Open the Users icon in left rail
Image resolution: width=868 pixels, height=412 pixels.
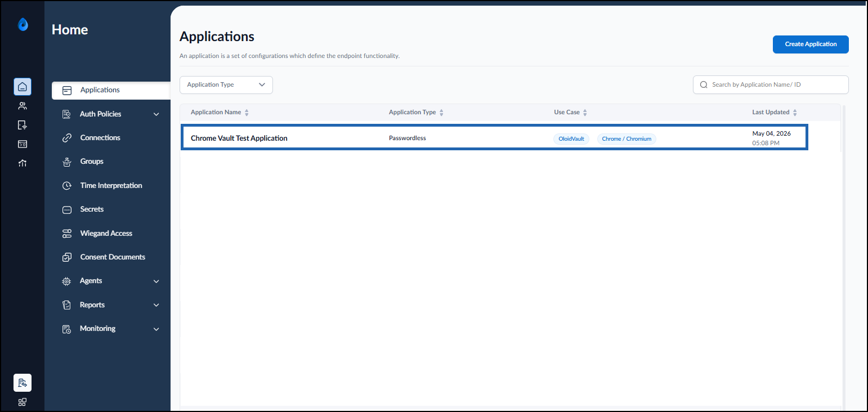[x=23, y=106]
